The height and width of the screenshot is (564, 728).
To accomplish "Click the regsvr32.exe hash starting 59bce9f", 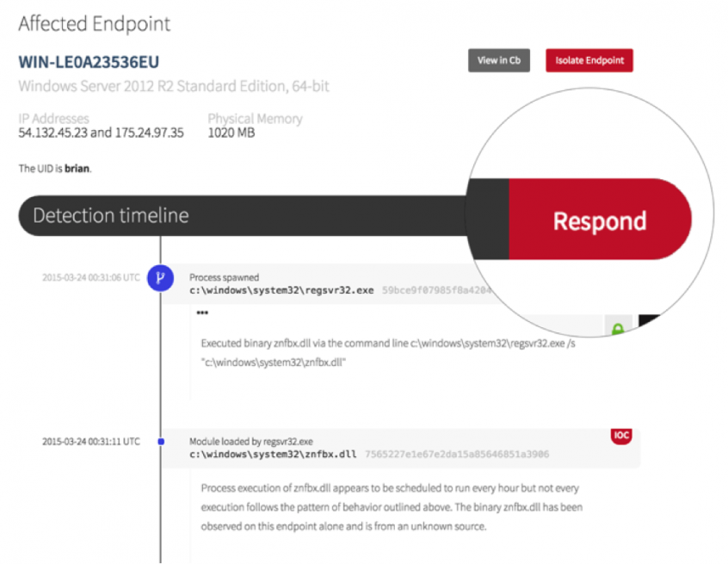I will [x=437, y=291].
